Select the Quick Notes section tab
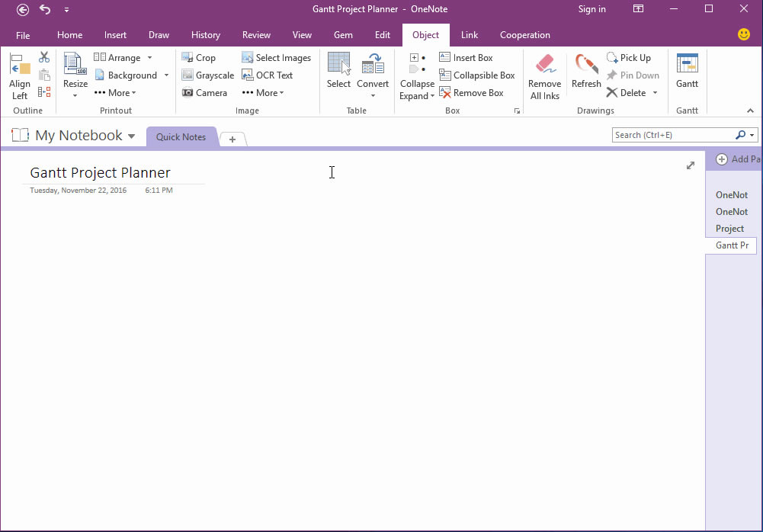This screenshot has height=532, width=763. coord(181,136)
